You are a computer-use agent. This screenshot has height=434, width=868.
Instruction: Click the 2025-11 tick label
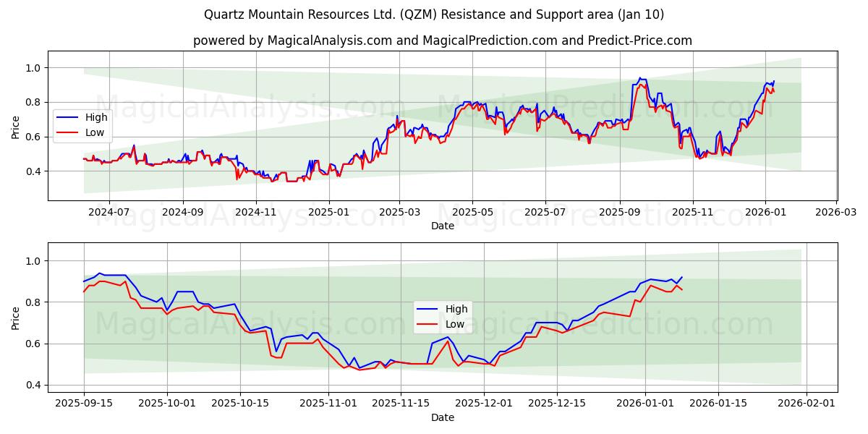click(x=693, y=213)
